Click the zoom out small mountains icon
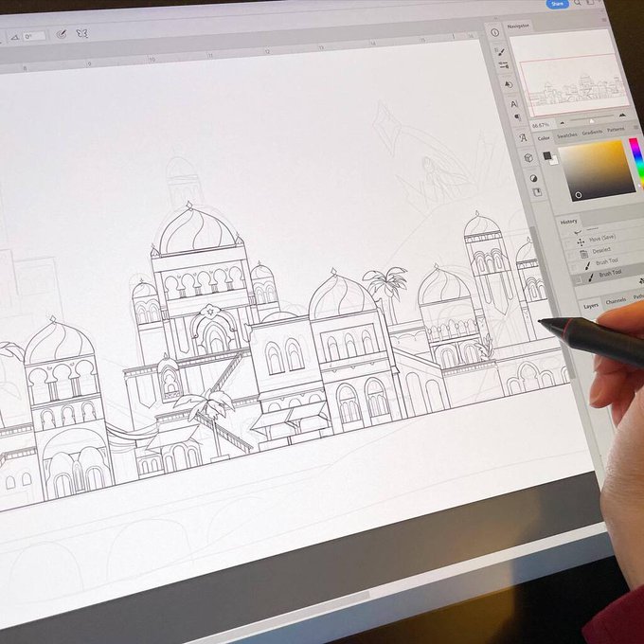 coord(563,123)
